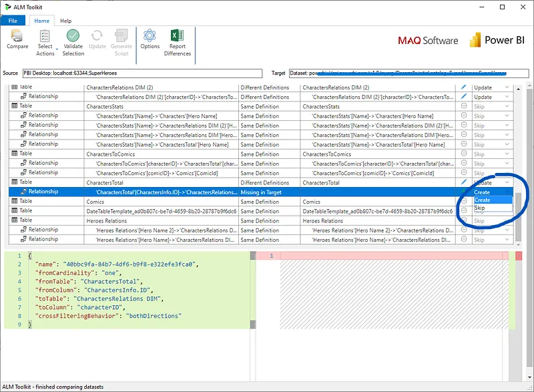The width and height of the screenshot is (534, 392).
Task: Open the File tab
Action: (13, 21)
